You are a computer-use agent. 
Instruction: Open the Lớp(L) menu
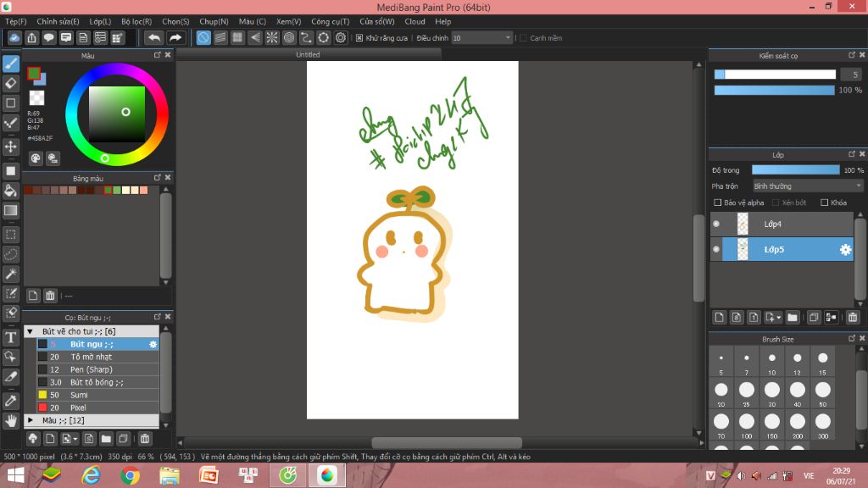100,21
